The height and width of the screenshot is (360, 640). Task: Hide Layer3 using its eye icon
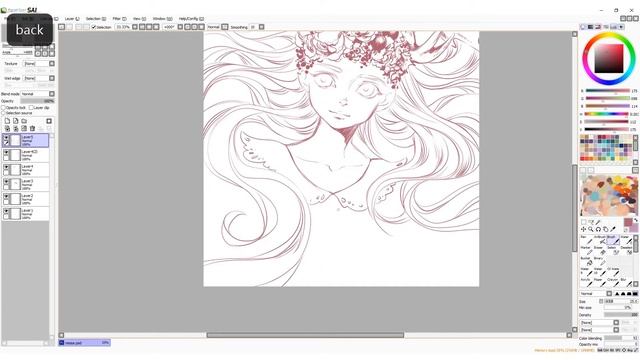(x=6, y=182)
